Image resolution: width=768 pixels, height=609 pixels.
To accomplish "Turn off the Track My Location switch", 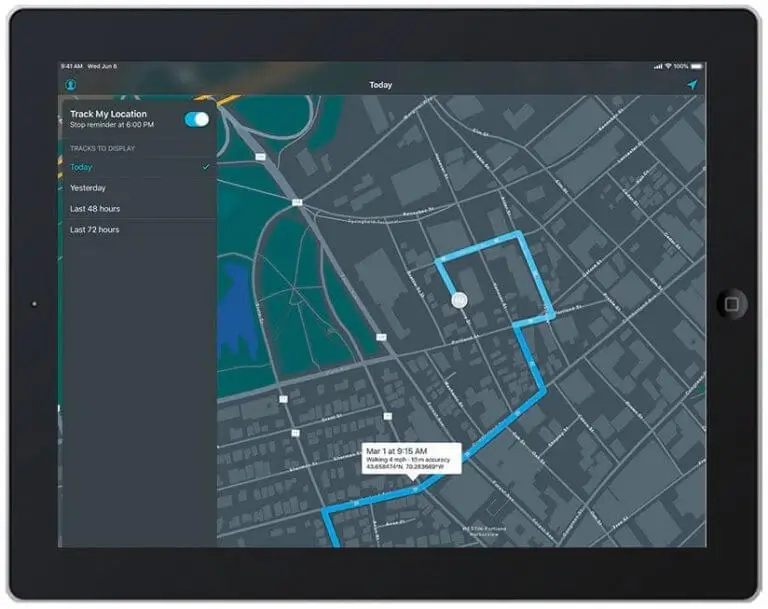I will (197, 119).
